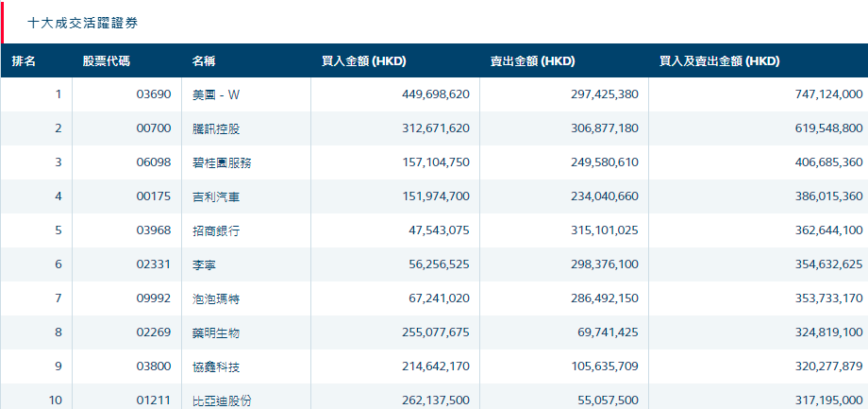This screenshot has height=409, width=868.
Task: Click sell amount 315,101,025
Action: 605,230
